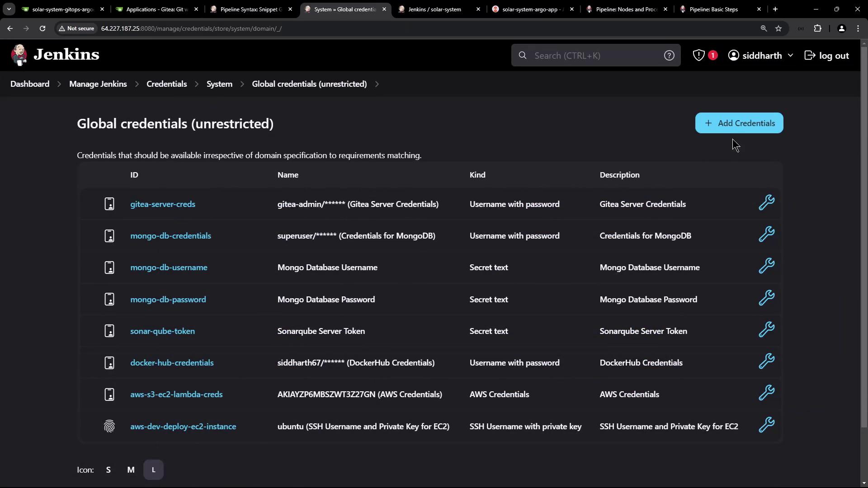The image size is (868, 488).
Task: Click the log out link
Action: [x=827, y=55]
